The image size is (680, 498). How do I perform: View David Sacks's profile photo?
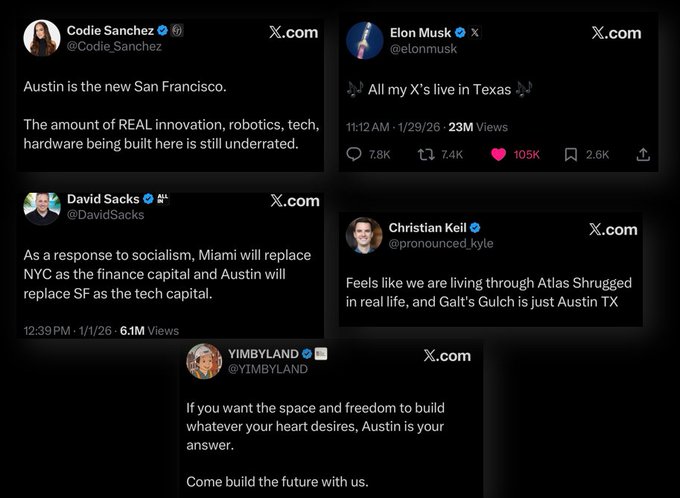(42, 207)
